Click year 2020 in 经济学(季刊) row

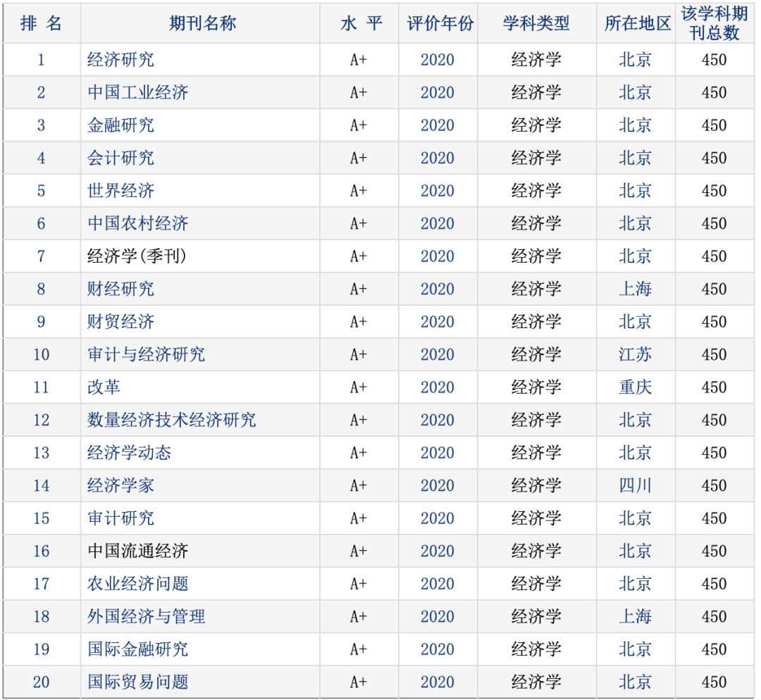[438, 256]
